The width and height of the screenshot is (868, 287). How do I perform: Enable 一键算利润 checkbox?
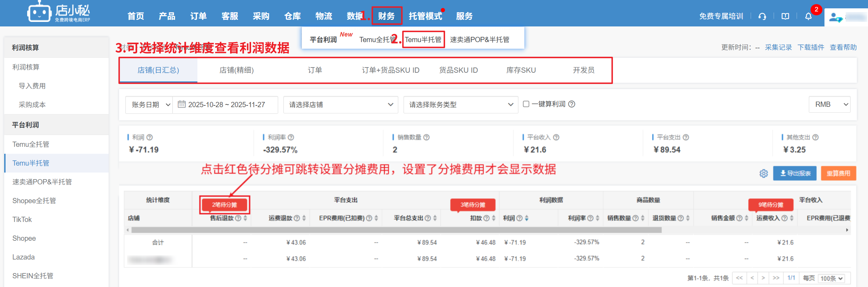pos(526,104)
